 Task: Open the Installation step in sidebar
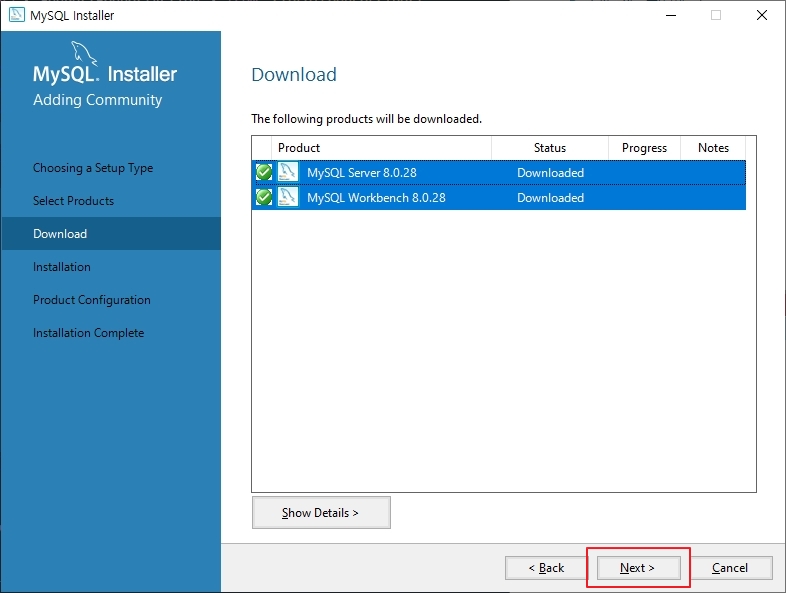(62, 267)
